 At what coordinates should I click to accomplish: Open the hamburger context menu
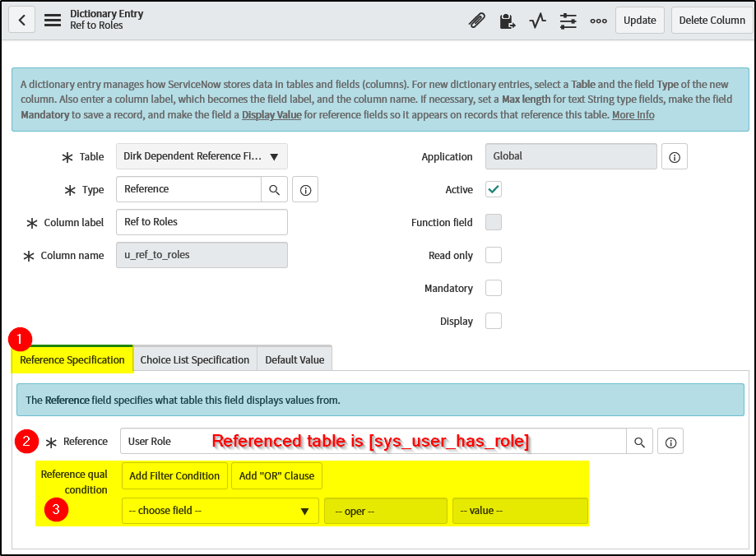(53, 21)
